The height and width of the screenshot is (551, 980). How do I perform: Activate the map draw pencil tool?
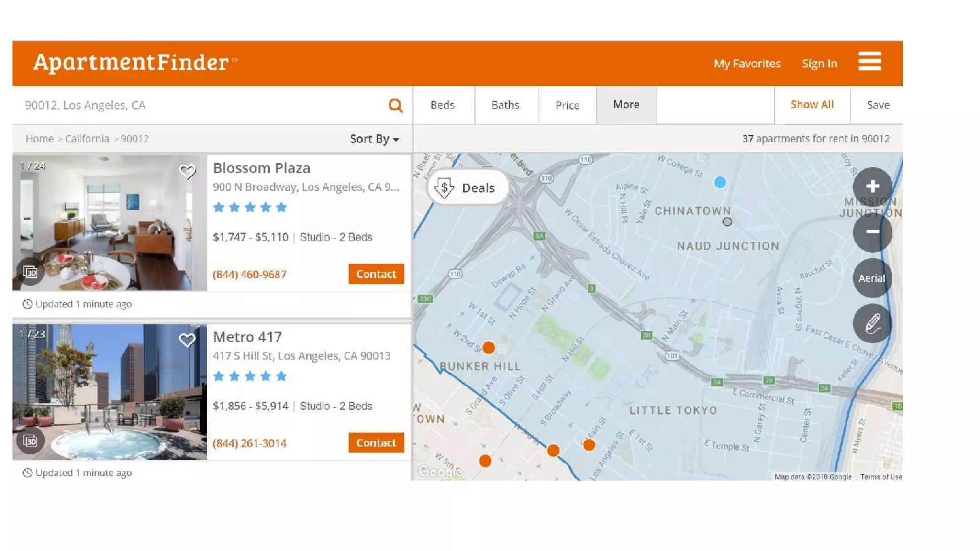coord(872,324)
